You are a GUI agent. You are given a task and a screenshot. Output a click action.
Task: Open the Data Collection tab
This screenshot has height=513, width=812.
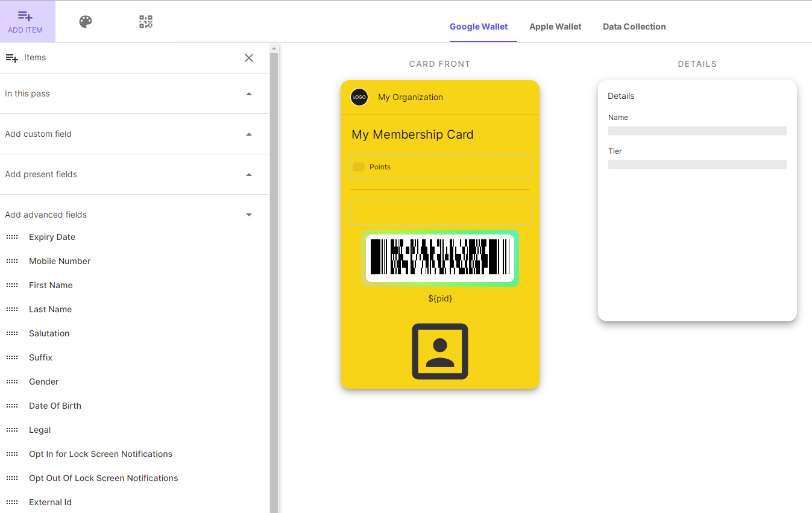click(634, 27)
